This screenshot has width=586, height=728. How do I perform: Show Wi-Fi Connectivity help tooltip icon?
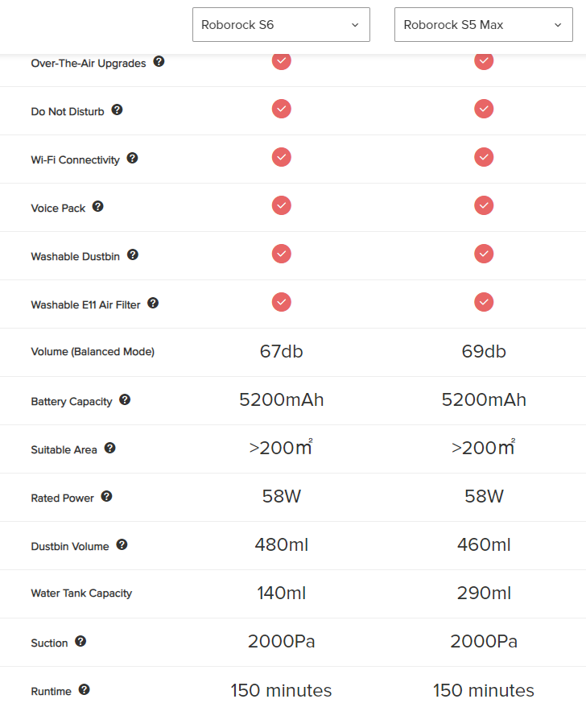[x=132, y=158]
